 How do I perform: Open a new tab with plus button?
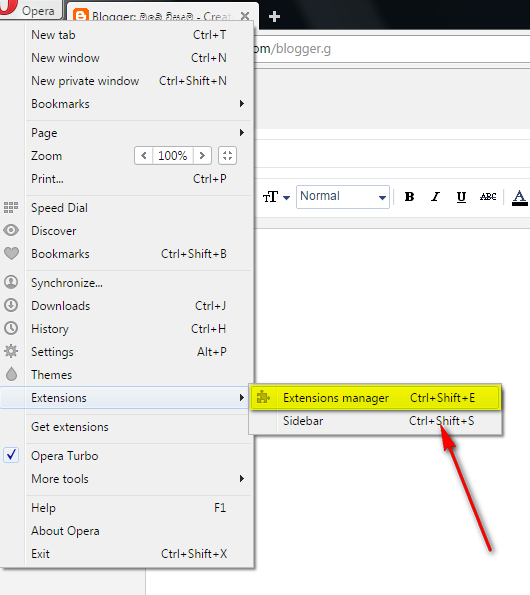pos(274,16)
